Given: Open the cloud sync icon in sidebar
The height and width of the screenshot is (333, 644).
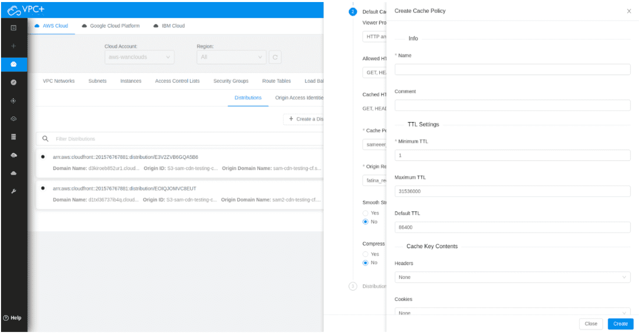Looking at the screenshot, I should coord(14,118).
